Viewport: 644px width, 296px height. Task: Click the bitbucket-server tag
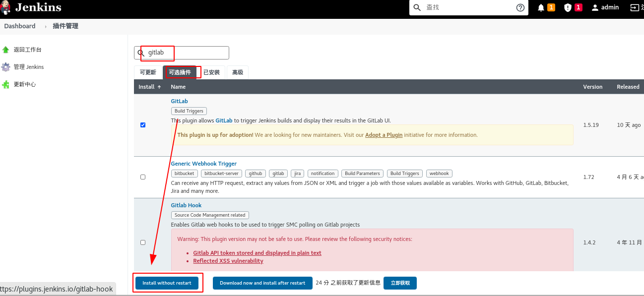point(222,174)
